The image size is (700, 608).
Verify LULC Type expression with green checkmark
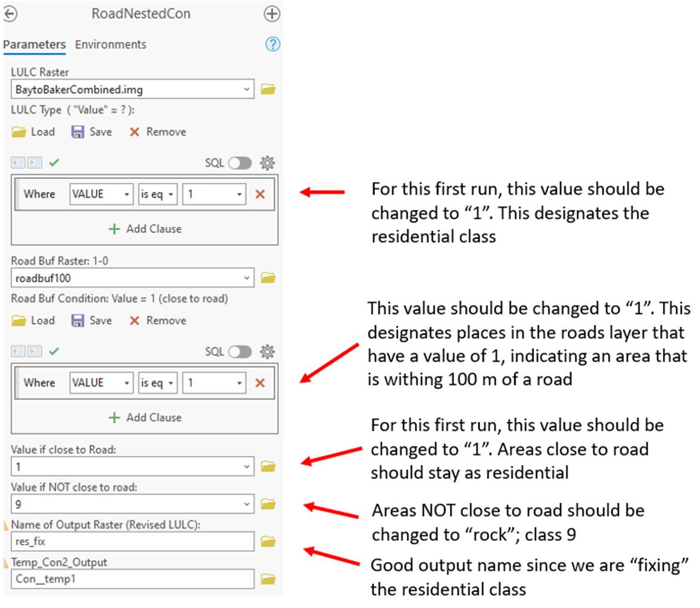point(54,163)
